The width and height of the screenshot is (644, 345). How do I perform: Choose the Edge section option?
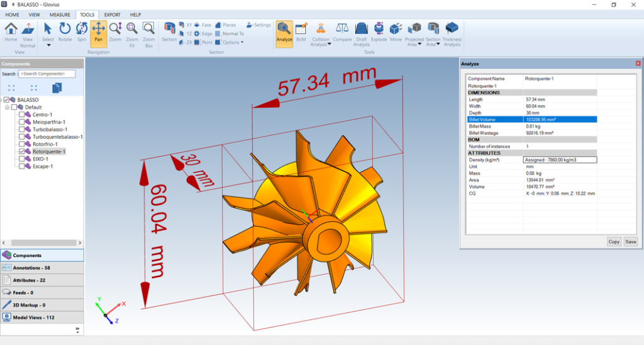[203, 34]
